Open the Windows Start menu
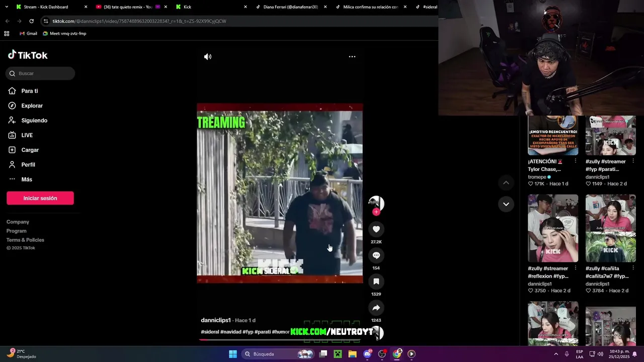Image resolution: width=644 pixels, height=362 pixels. pyautogui.click(x=232, y=354)
